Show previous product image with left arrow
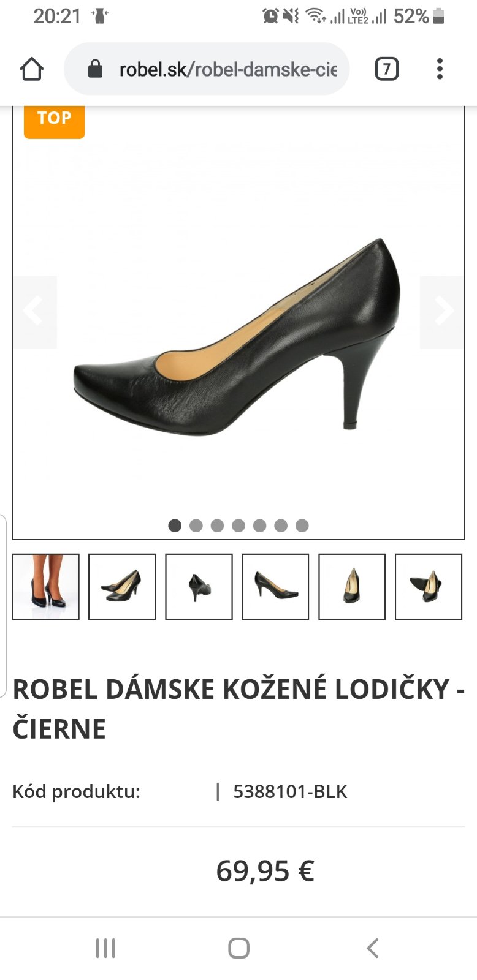The image size is (477, 980). click(x=35, y=312)
